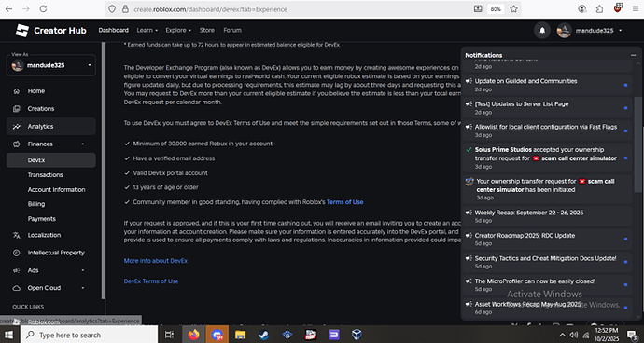Screen dimensions: 644x343
Task: Open the Terms of Use link
Action: pyautogui.click(x=344, y=202)
